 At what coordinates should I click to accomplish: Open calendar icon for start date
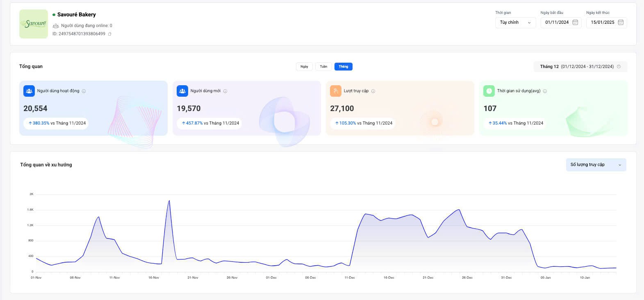pyautogui.click(x=575, y=23)
